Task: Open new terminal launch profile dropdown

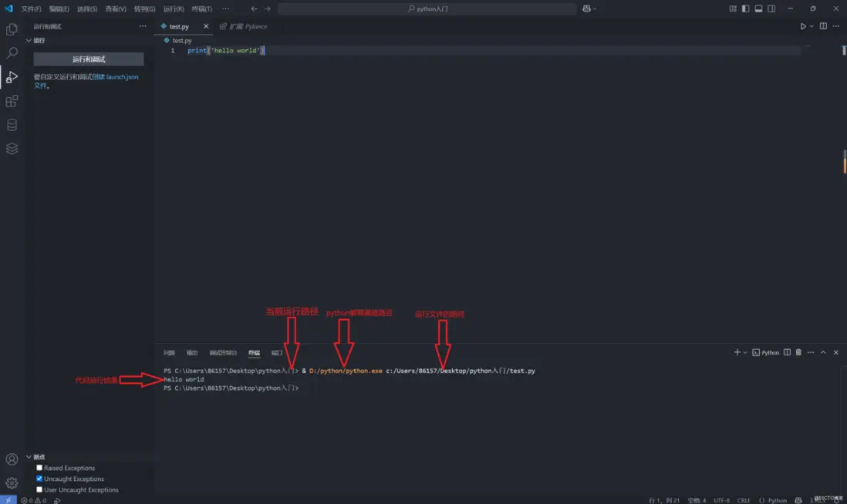Action: point(745,352)
